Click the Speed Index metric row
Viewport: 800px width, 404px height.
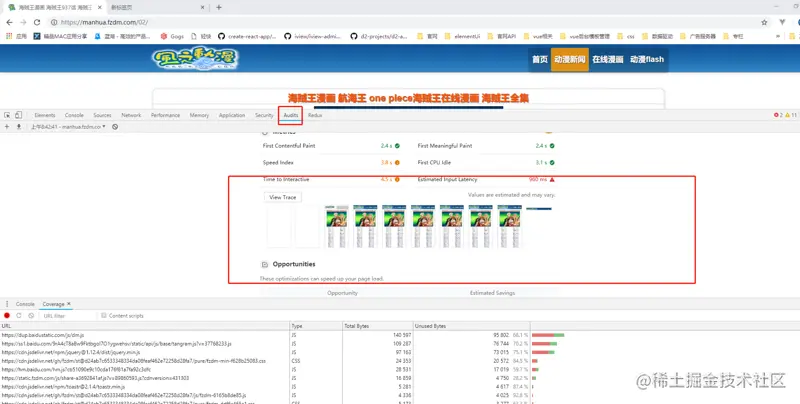pyautogui.click(x=332, y=163)
